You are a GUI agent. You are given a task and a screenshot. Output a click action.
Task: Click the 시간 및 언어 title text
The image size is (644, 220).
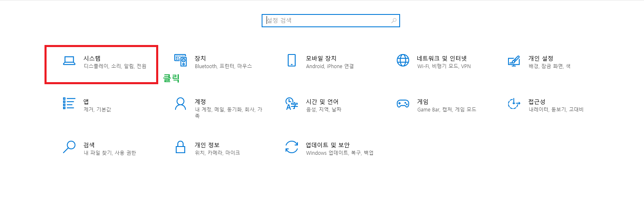click(x=322, y=102)
